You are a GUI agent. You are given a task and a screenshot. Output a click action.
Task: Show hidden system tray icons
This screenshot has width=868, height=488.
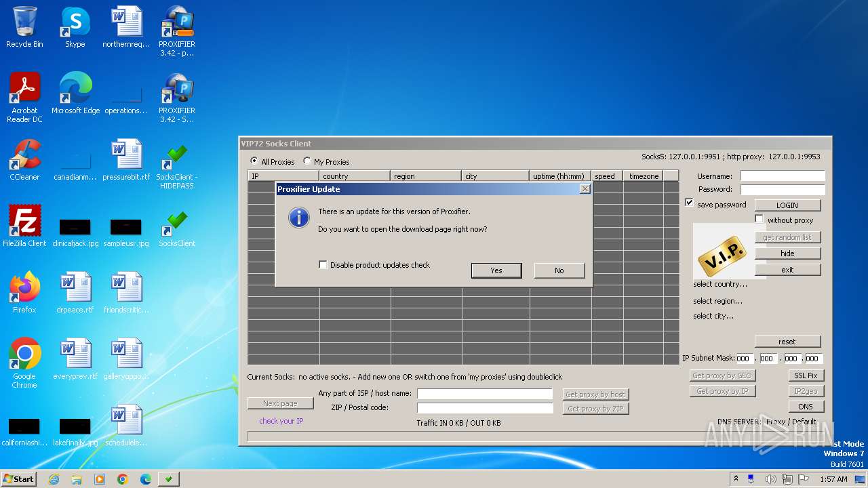736,479
